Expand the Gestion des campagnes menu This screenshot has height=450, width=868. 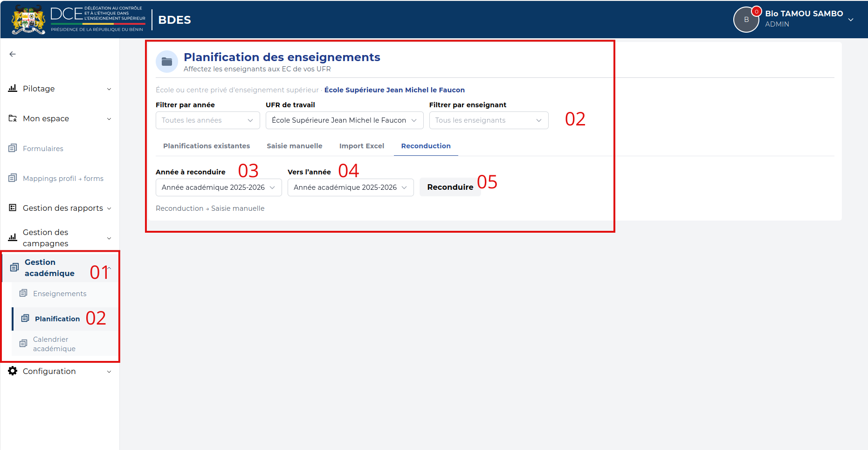click(x=60, y=238)
